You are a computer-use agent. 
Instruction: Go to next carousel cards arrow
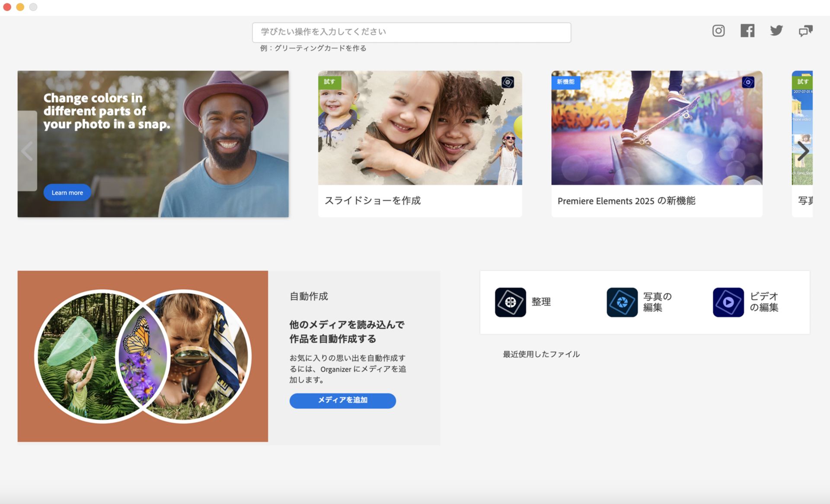[803, 151]
